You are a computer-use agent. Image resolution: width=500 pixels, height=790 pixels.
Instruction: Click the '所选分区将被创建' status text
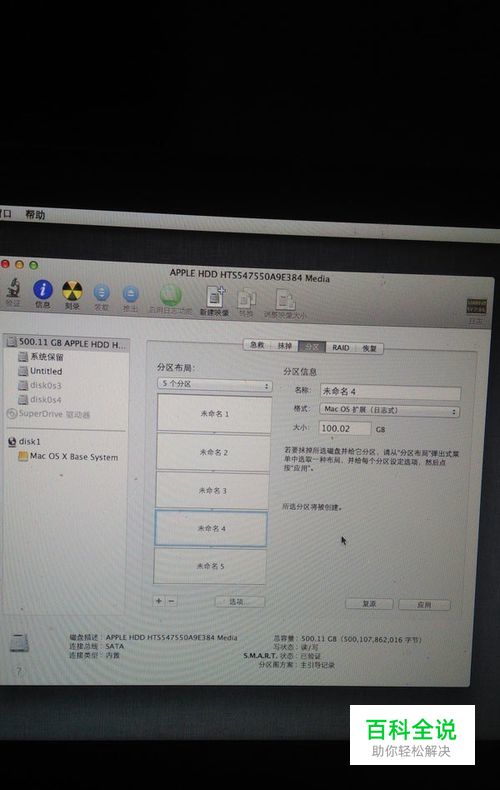click(x=311, y=507)
